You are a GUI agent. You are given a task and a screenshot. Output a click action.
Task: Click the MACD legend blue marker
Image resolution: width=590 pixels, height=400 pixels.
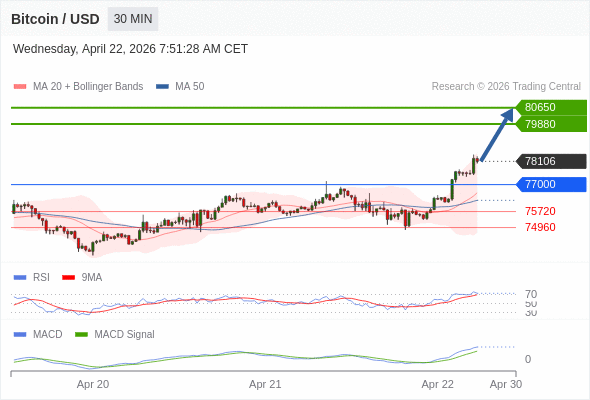(20, 335)
